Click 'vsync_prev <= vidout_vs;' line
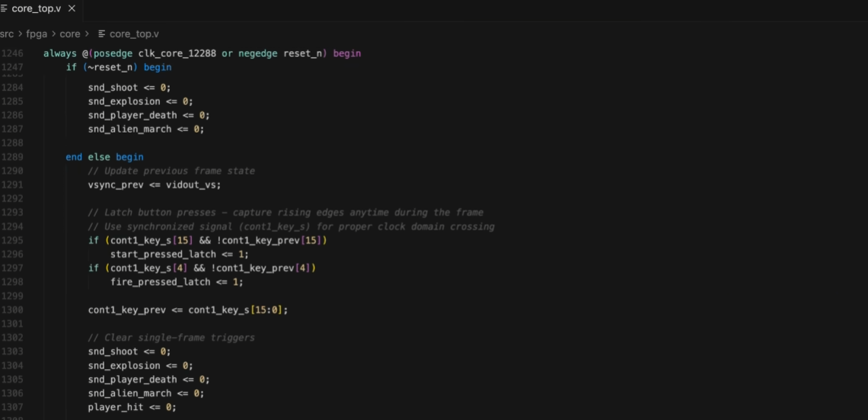Image resolution: width=868 pixels, height=420 pixels. (x=155, y=184)
